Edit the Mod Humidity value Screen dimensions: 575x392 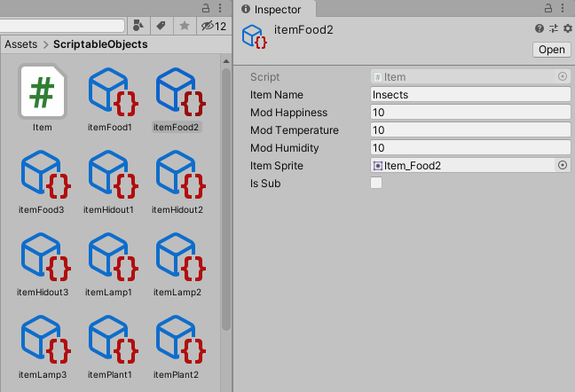(470, 147)
